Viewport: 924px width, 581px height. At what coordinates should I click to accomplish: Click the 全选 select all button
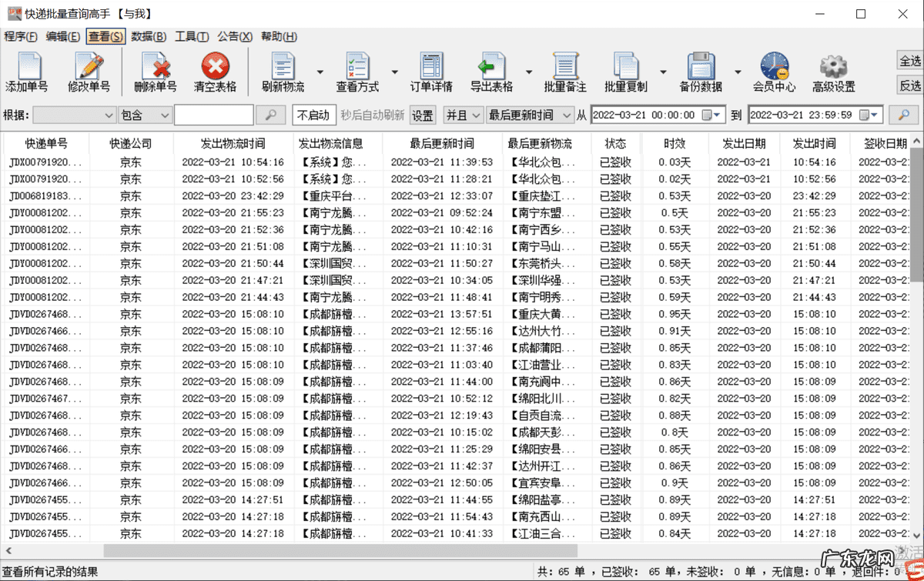910,61
